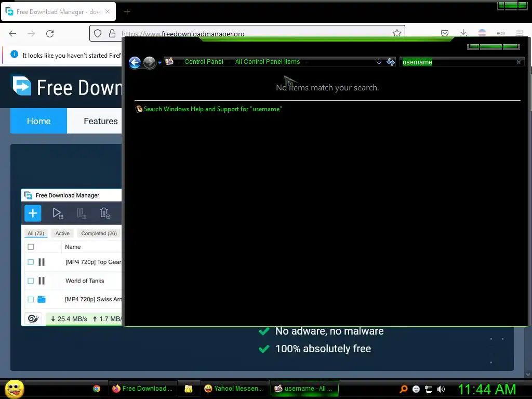Viewport: 532px width, 399px height.
Task: Click the orange search tray icon
Action: [403, 389]
